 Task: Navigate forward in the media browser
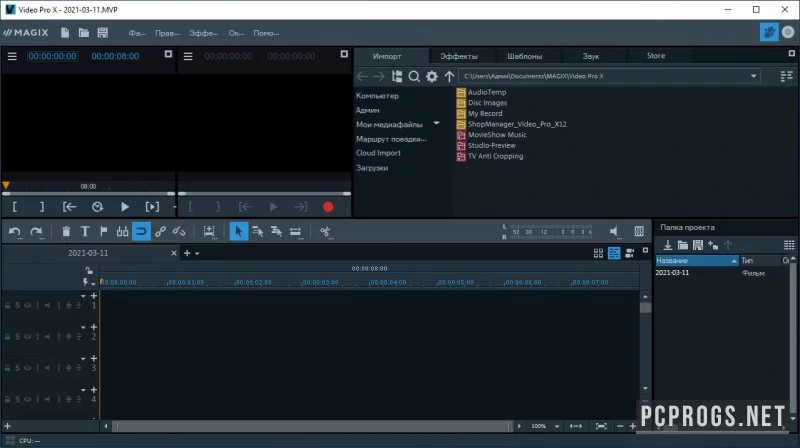pyautogui.click(x=379, y=77)
